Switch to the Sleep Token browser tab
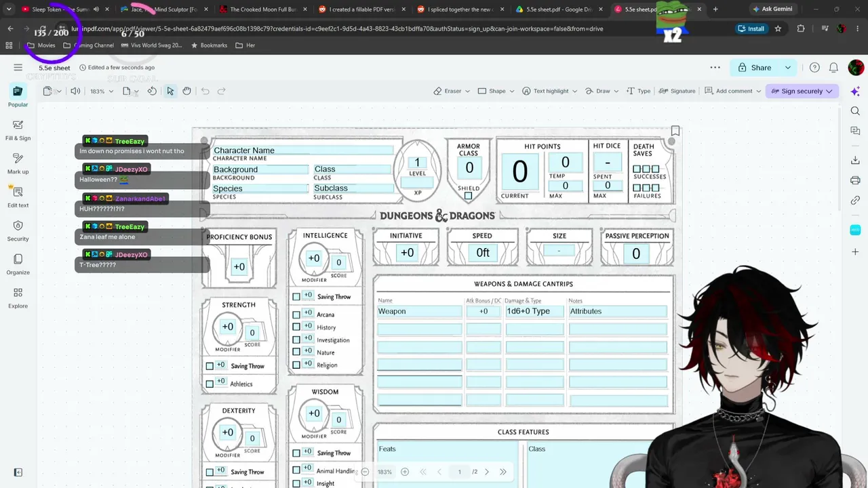Image resolution: width=868 pixels, height=488 pixels. [x=64, y=9]
